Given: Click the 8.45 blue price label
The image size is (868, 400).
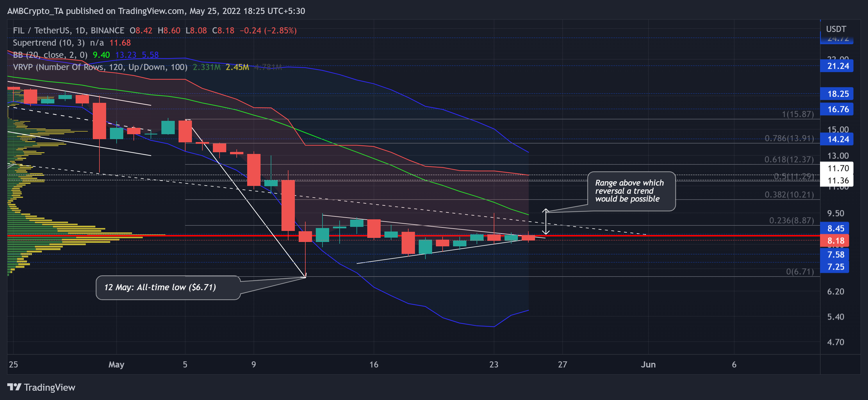Looking at the screenshot, I should pos(835,228).
